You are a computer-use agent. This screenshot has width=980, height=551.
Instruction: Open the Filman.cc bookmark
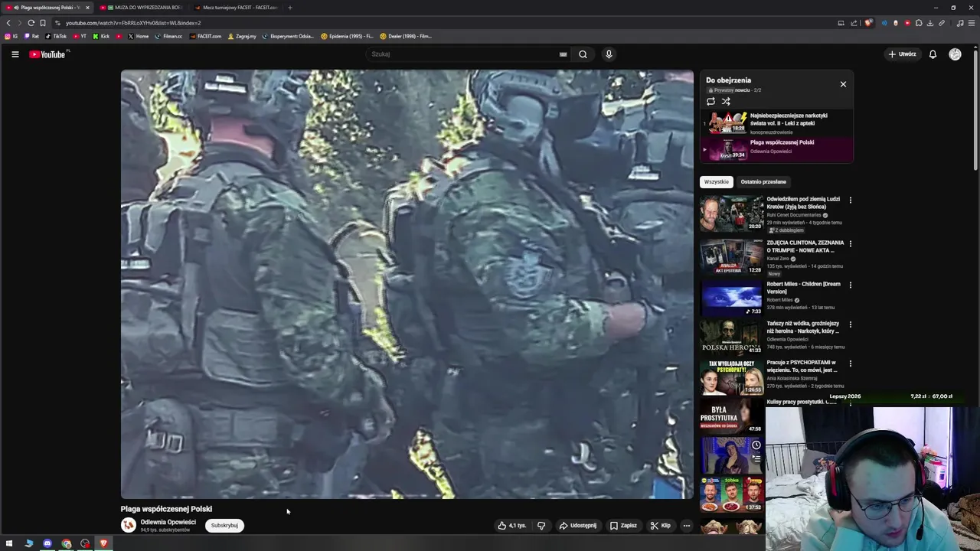point(168,36)
